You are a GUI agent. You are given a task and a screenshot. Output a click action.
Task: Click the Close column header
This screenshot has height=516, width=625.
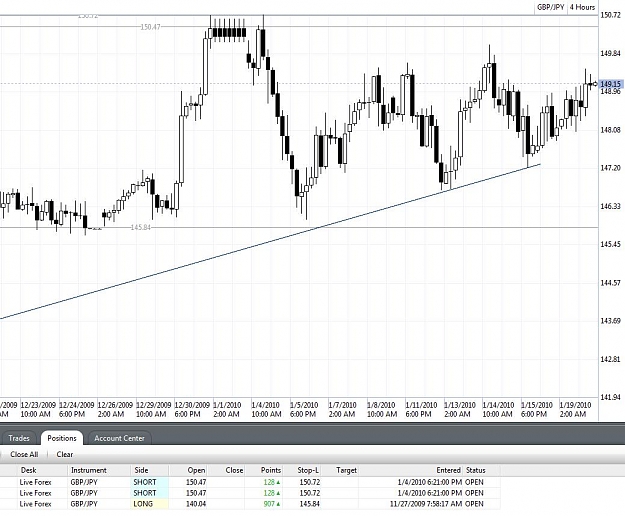[x=234, y=470]
